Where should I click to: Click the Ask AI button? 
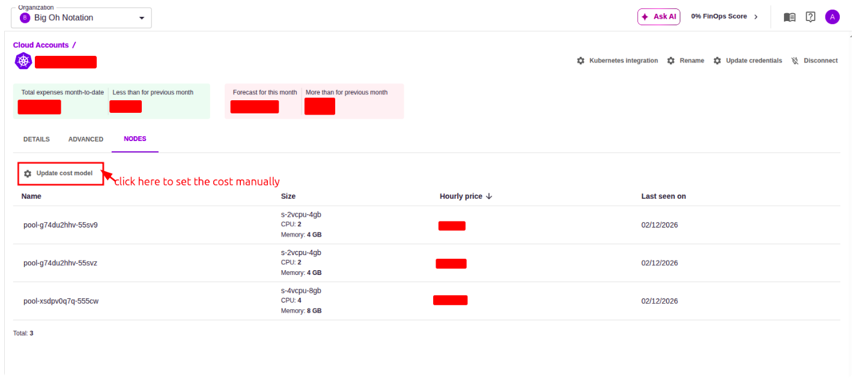point(658,17)
